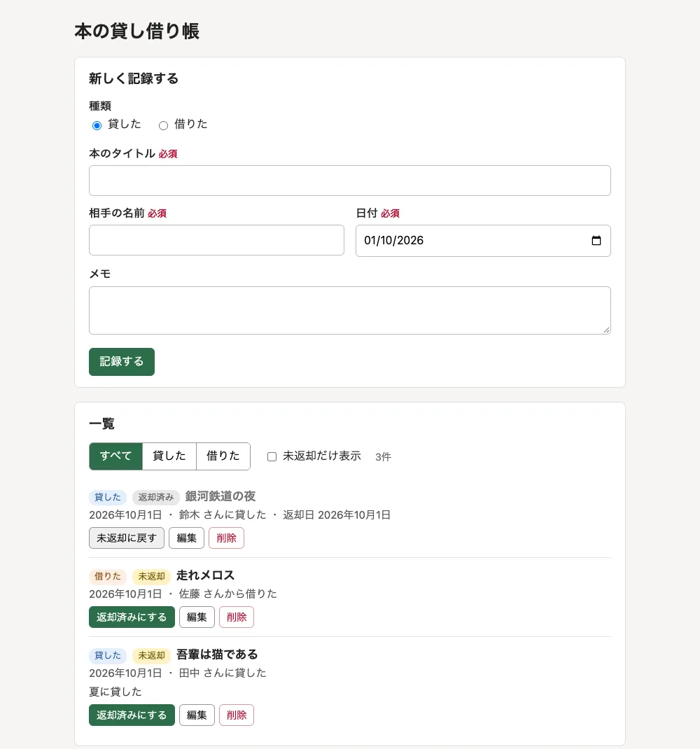
Task: Click the 一覧 section heading
Action: pos(101,423)
